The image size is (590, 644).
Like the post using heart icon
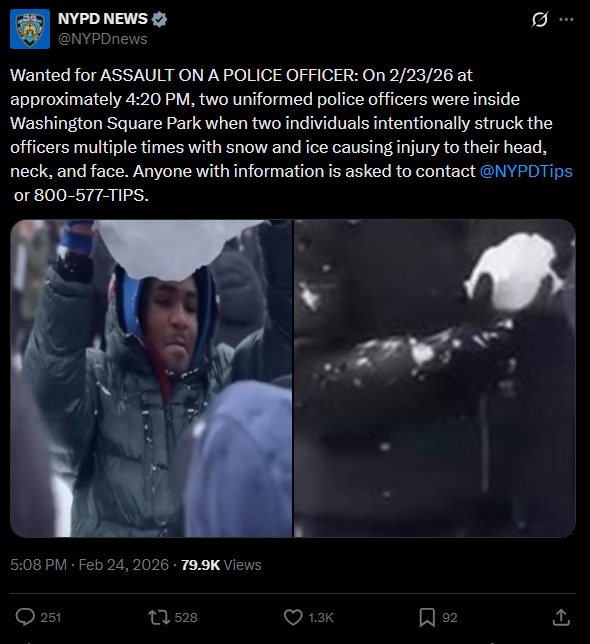pos(293,617)
